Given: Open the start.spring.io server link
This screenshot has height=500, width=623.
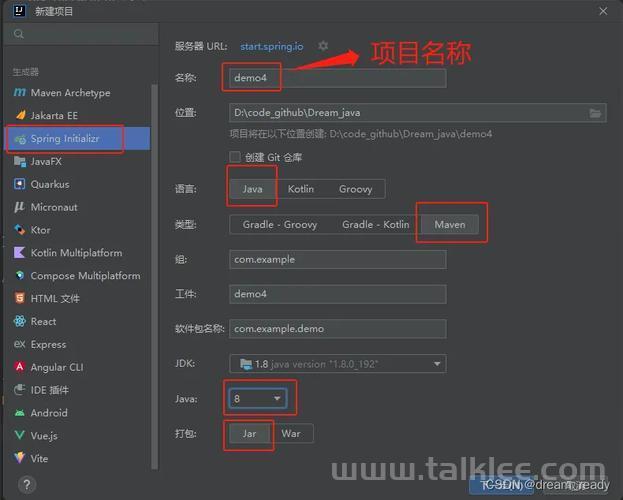Looking at the screenshot, I should point(272,47).
